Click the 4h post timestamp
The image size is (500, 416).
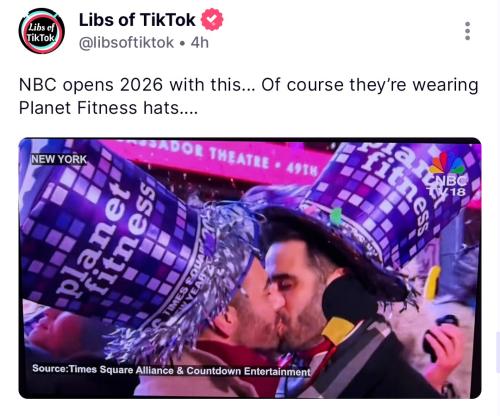click(x=199, y=43)
